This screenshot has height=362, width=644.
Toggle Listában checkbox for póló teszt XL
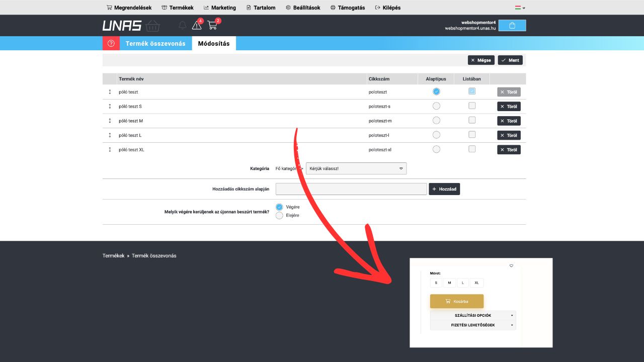point(472,149)
